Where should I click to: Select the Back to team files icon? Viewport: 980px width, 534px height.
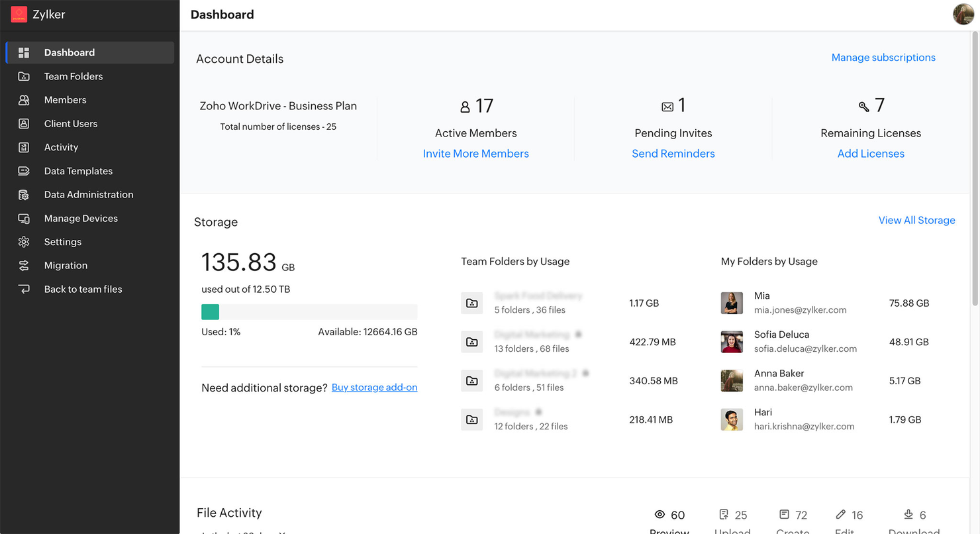24,289
